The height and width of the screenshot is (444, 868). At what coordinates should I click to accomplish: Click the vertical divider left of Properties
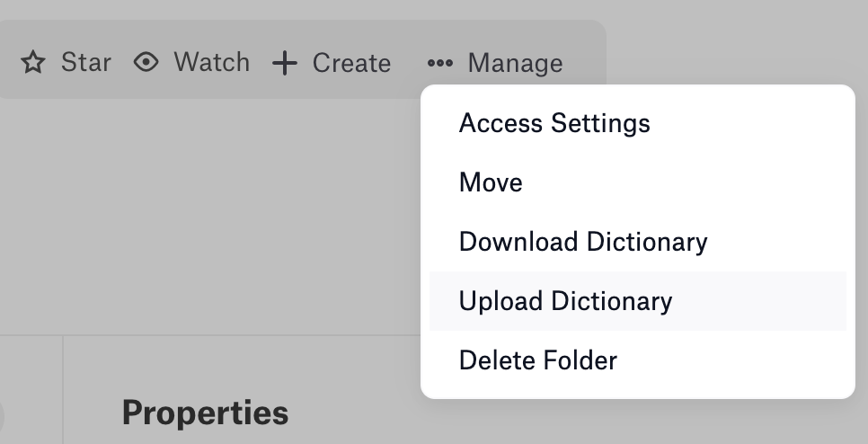[x=63, y=389]
